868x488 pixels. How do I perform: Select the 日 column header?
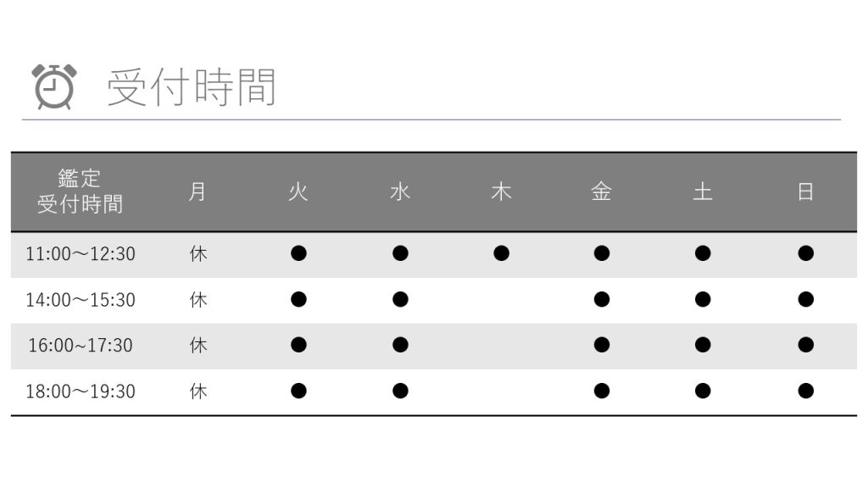coord(805,192)
